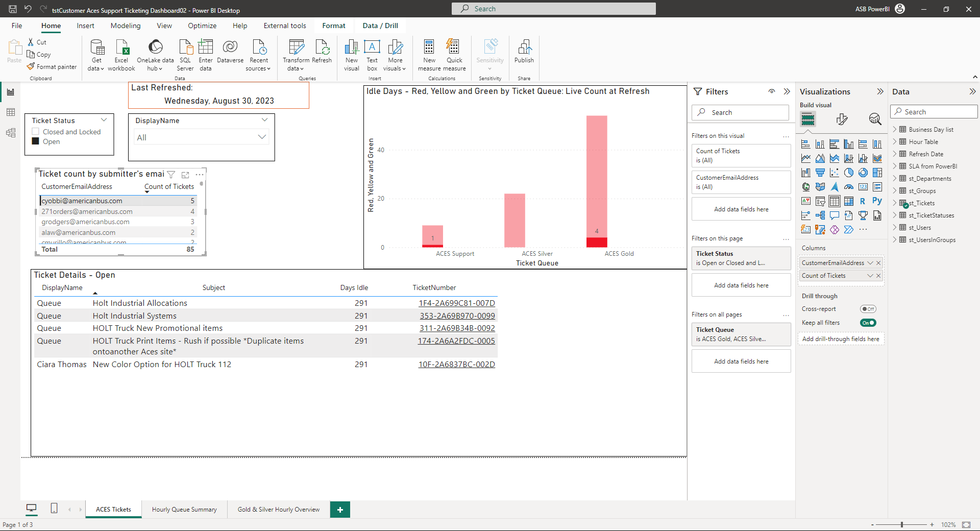Expand the Business Day list table
This screenshot has height=531, width=980.
[x=895, y=130]
